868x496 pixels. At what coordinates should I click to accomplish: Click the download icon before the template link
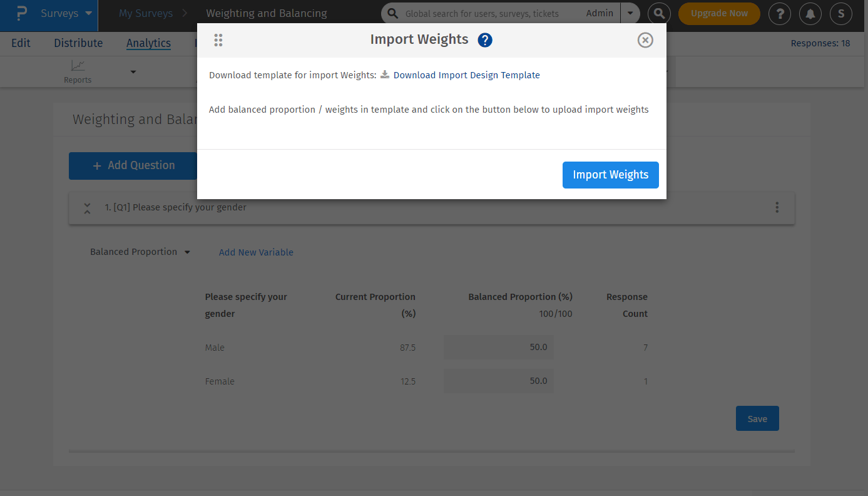pyautogui.click(x=384, y=75)
